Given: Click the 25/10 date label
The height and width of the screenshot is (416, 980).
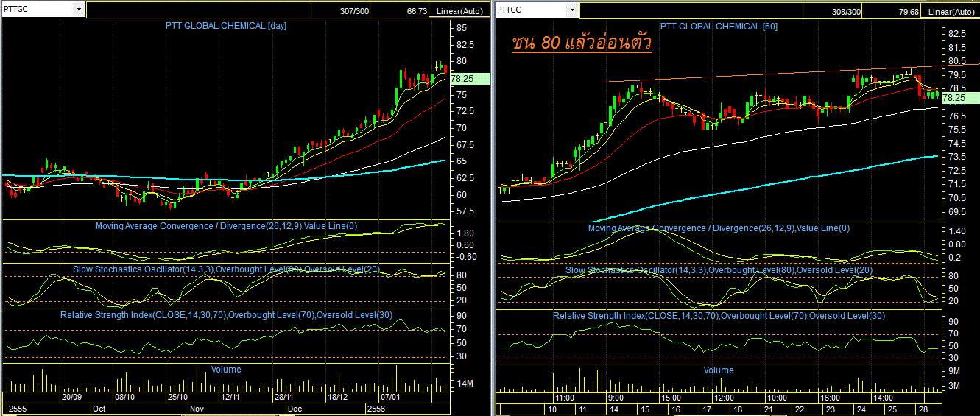Looking at the screenshot, I should click(x=177, y=397).
